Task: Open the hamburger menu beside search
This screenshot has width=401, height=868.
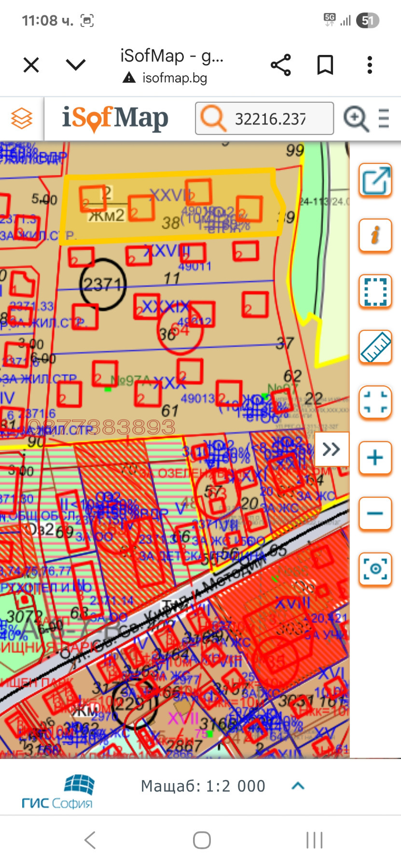Action: 384,118
